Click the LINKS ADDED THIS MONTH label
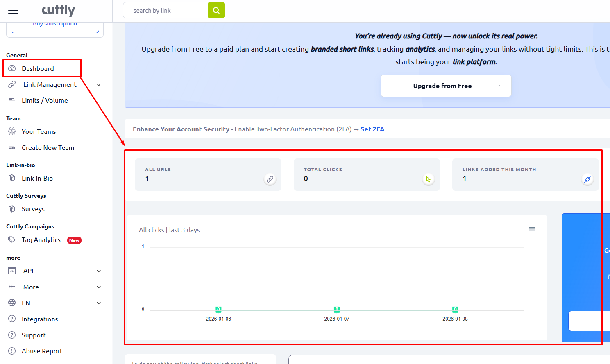 pyautogui.click(x=499, y=170)
